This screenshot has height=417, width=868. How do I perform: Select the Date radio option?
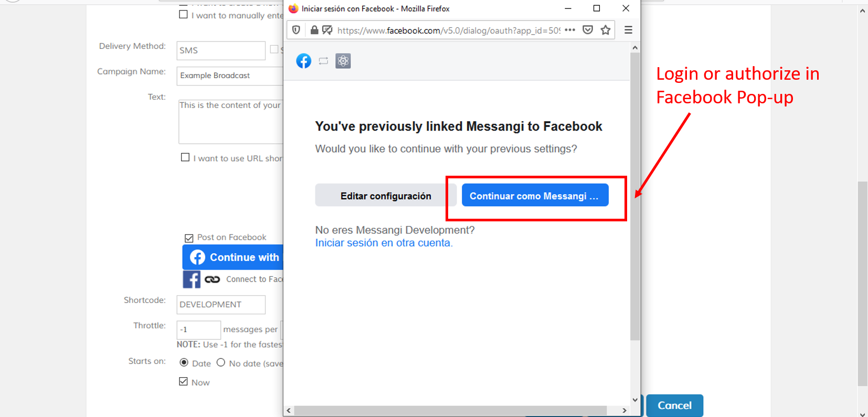coord(184,362)
